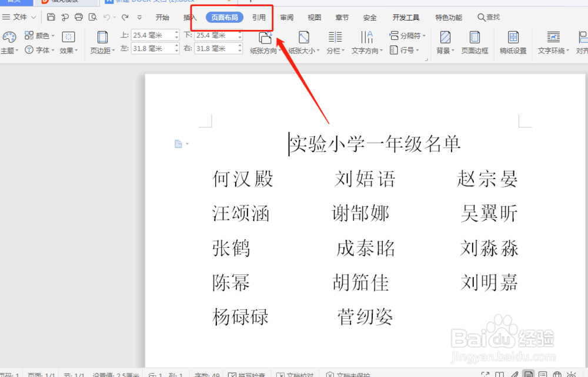Click the name 菅纫姿
This screenshot has width=588, height=377.
(x=365, y=317)
